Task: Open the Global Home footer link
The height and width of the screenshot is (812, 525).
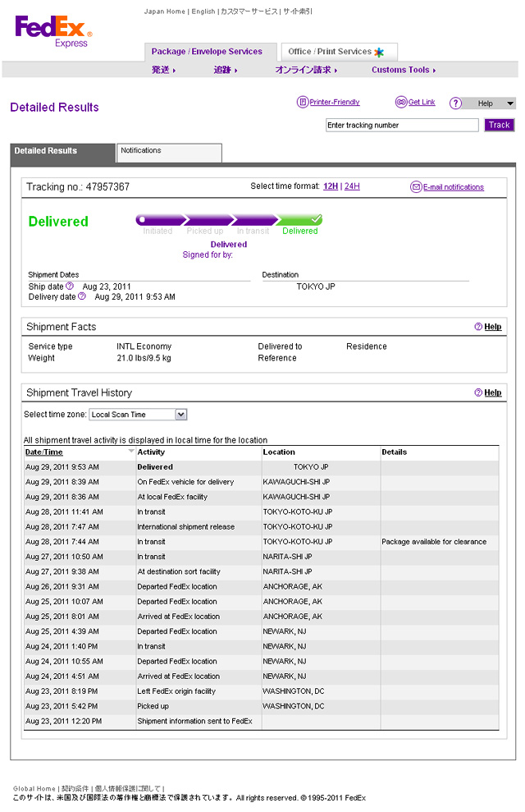Action: pos(34,788)
